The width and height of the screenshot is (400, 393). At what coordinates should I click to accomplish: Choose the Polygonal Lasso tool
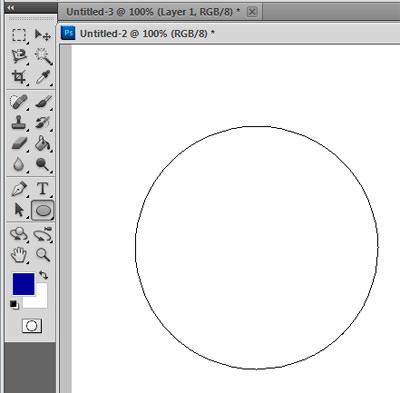click(19, 56)
